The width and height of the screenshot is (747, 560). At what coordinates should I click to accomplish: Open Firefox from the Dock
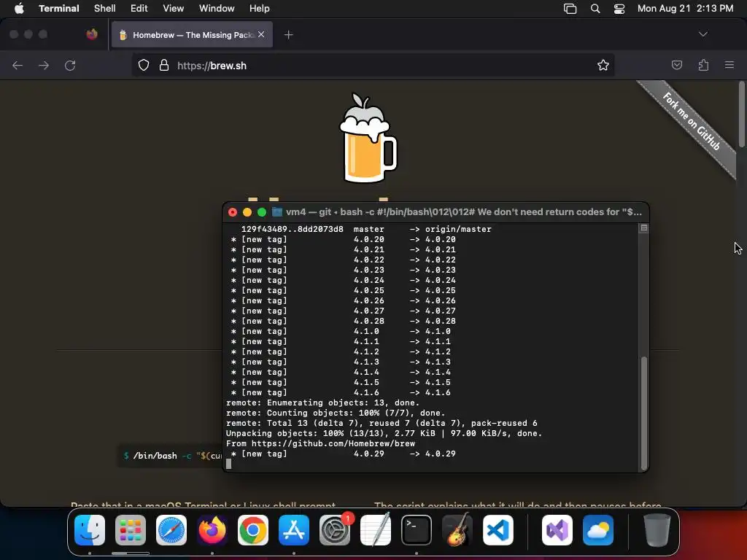pyautogui.click(x=212, y=530)
